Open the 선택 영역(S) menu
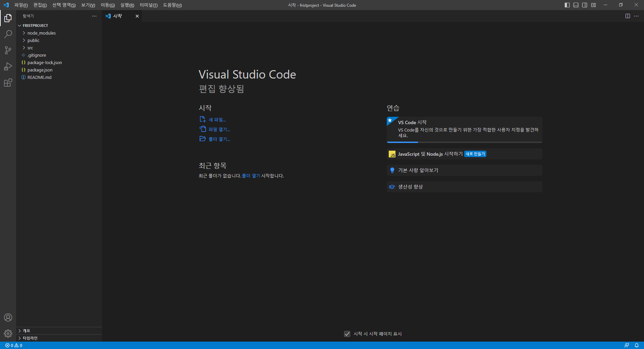The height and width of the screenshot is (349, 644). (x=64, y=5)
